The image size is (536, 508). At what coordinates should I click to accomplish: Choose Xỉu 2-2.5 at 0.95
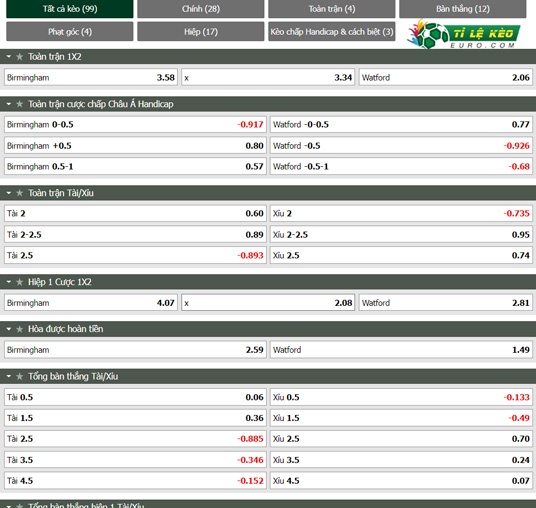[401, 235]
